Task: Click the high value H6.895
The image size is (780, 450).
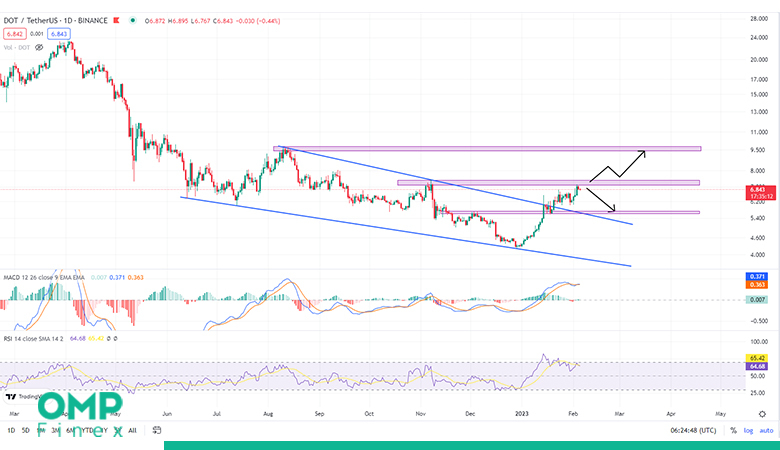Action: 178,21
